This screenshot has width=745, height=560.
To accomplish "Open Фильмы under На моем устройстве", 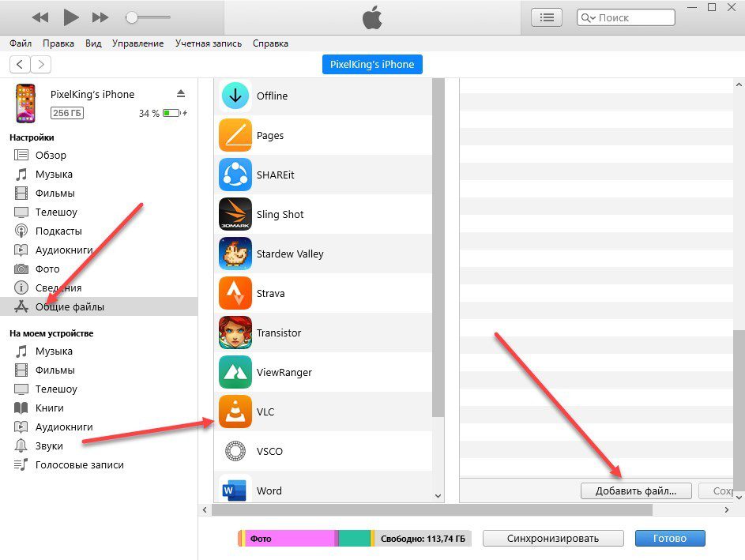I will (99, 370).
